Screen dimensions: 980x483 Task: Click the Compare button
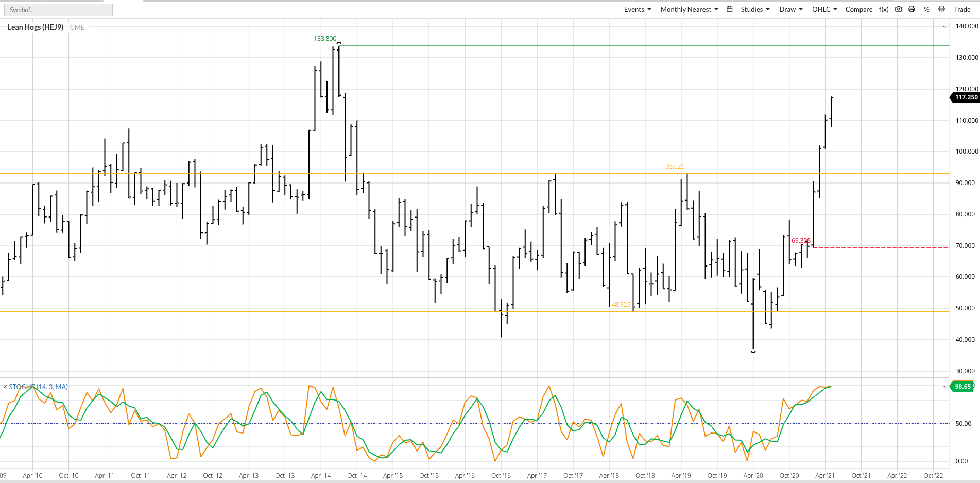pos(859,9)
